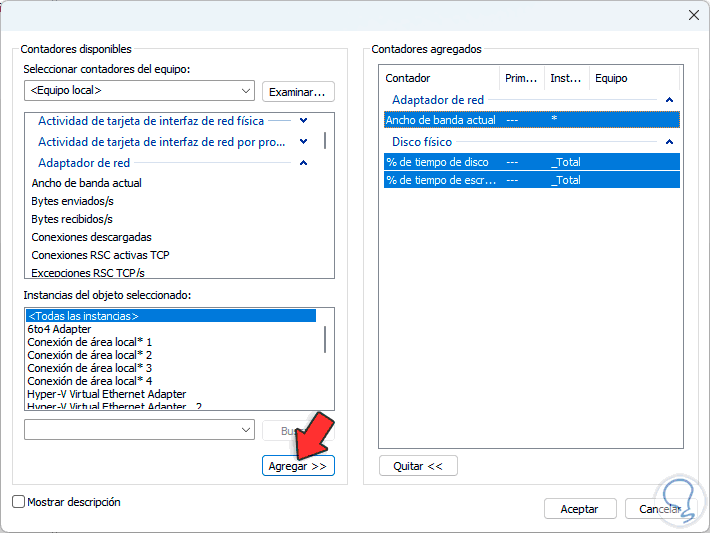Select 'Bytes enviados/s' counter
Image resolution: width=710 pixels, height=533 pixels.
pyautogui.click(x=72, y=201)
